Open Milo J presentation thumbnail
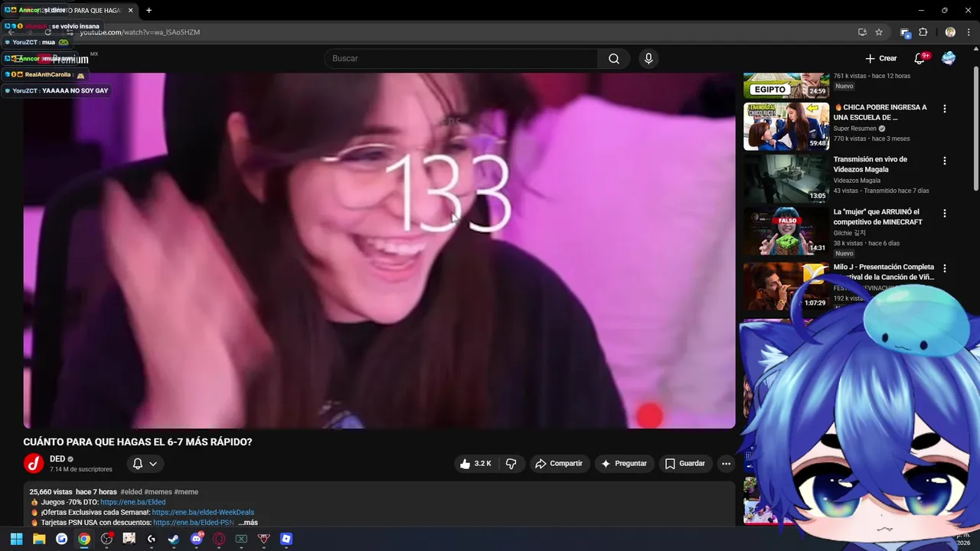980x551 pixels. click(x=786, y=285)
